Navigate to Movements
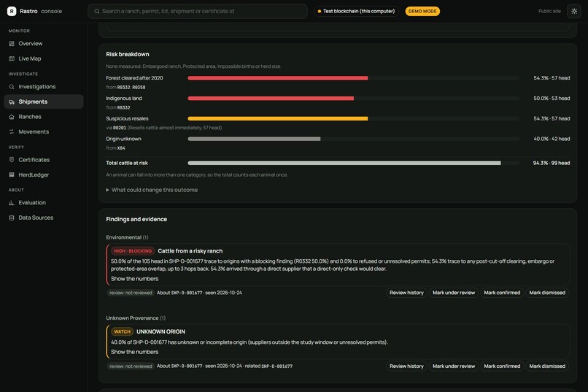588x392 pixels. (x=44, y=131)
